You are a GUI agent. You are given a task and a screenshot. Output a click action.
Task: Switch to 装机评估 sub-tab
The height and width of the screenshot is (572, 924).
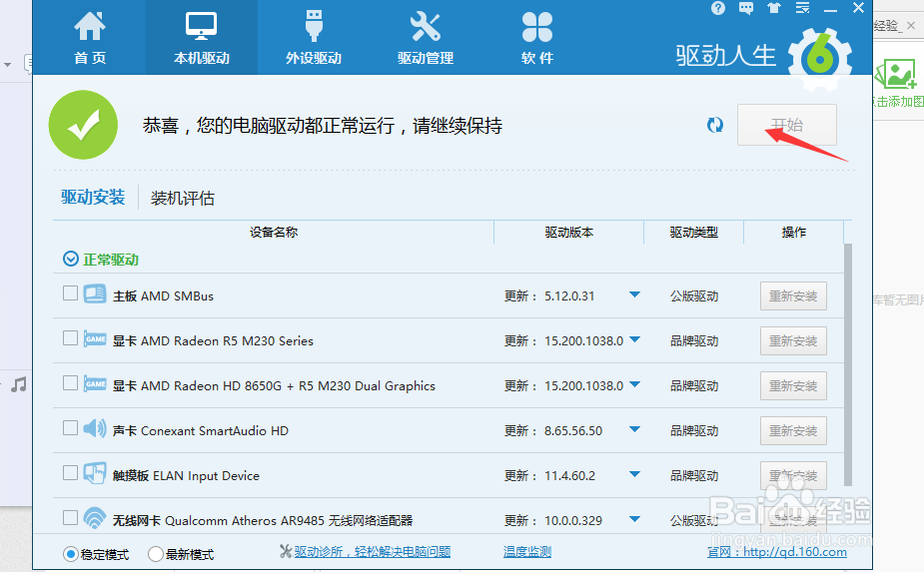click(183, 198)
